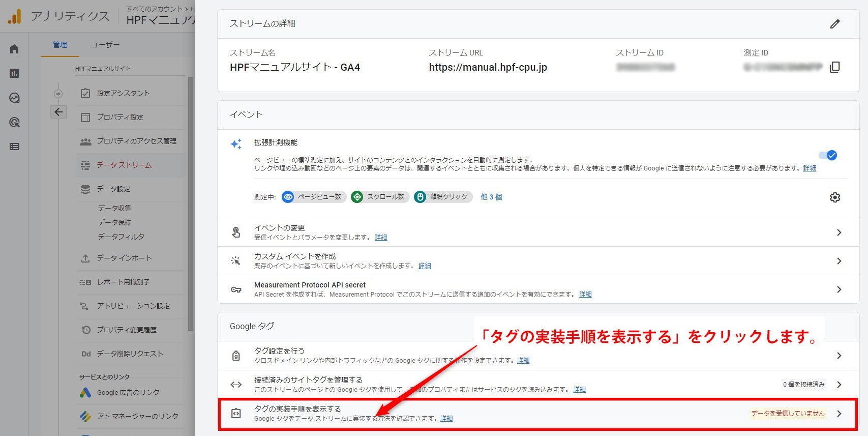Screen dimensions: 868x436
Task: Toggle the 拡張計測機能 switch
Action: tap(828, 155)
